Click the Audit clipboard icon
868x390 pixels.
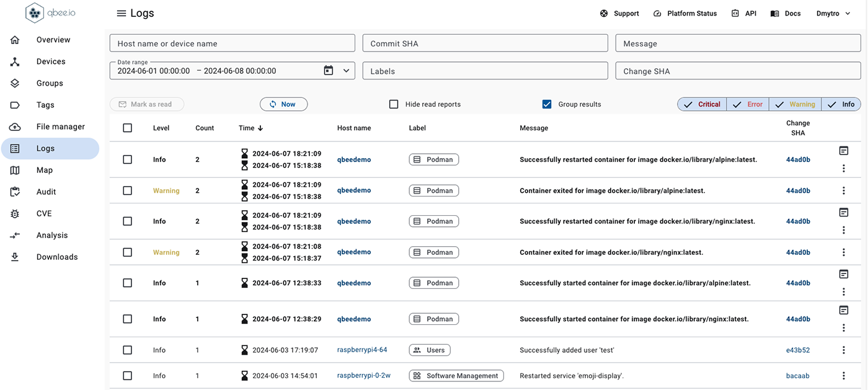15,192
